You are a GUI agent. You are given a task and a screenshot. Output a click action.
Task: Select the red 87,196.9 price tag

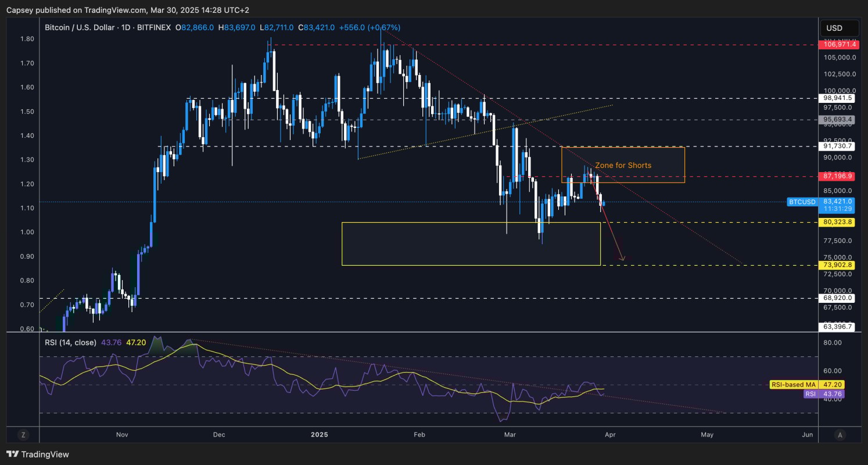pyautogui.click(x=836, y=176)
